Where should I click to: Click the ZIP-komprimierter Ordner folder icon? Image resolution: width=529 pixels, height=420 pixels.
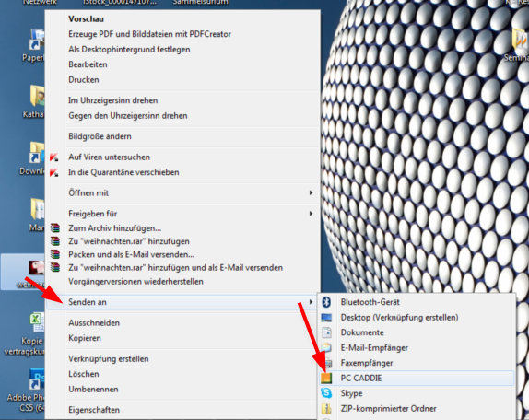(x=326, y=409)
